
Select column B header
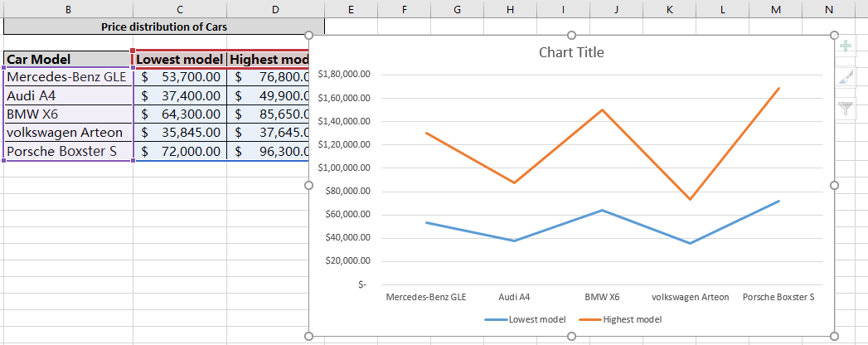point(68,9)
